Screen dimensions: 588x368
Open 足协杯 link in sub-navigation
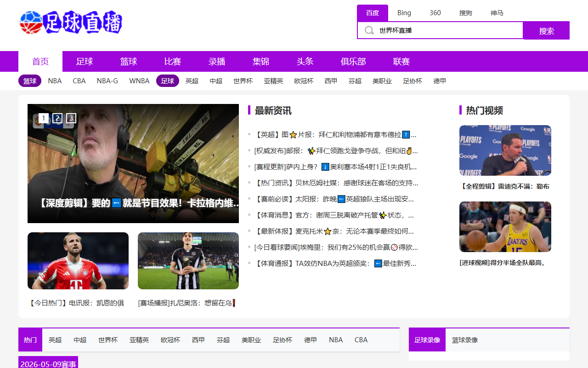tap(413, 81)
